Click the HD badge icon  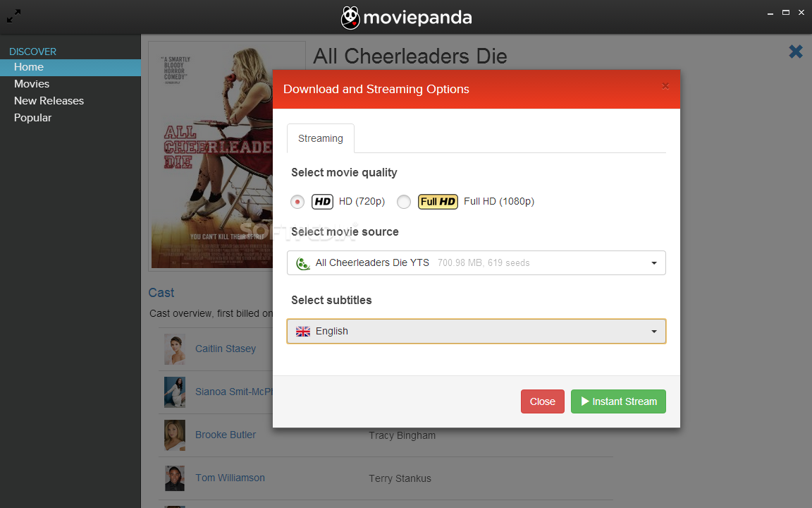click(322, 202)
